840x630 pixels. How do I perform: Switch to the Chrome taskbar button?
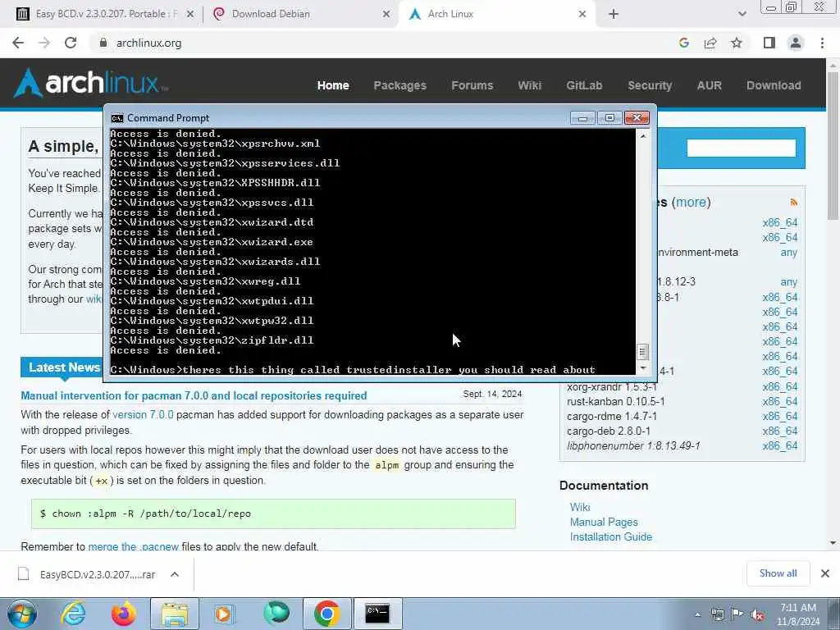pyautogui.click(x=326, y=614)
